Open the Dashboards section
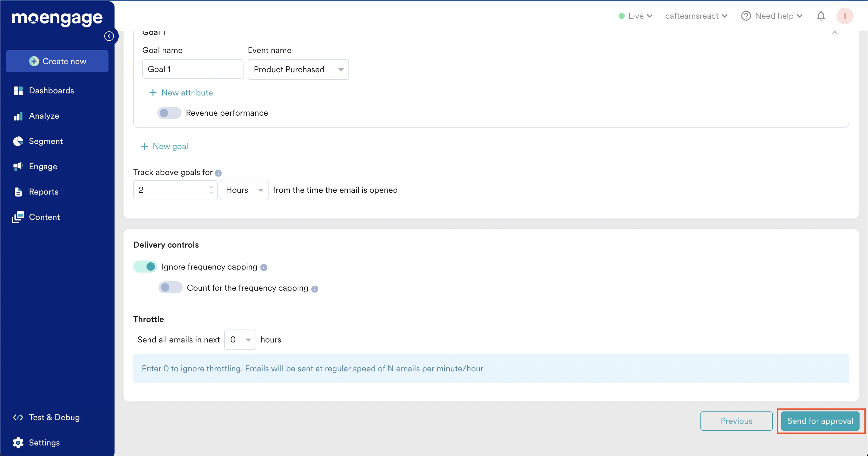The width and height of the screenshot is (868, 456). (51, 90)
